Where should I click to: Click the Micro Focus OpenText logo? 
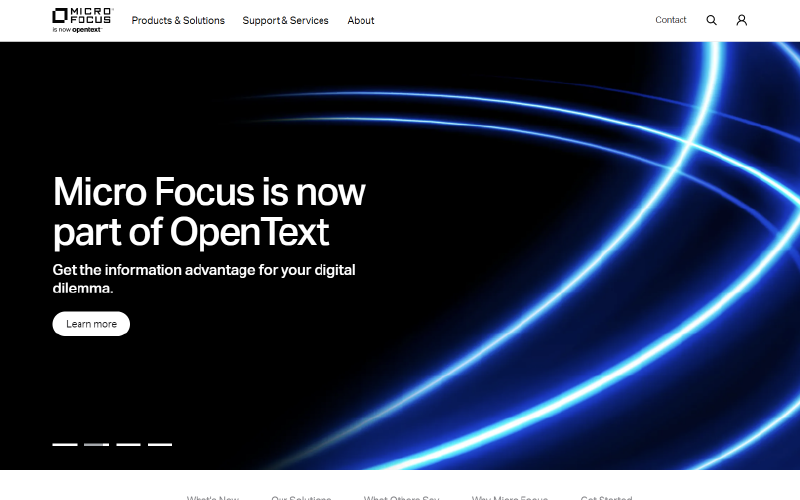pos(83,20)
